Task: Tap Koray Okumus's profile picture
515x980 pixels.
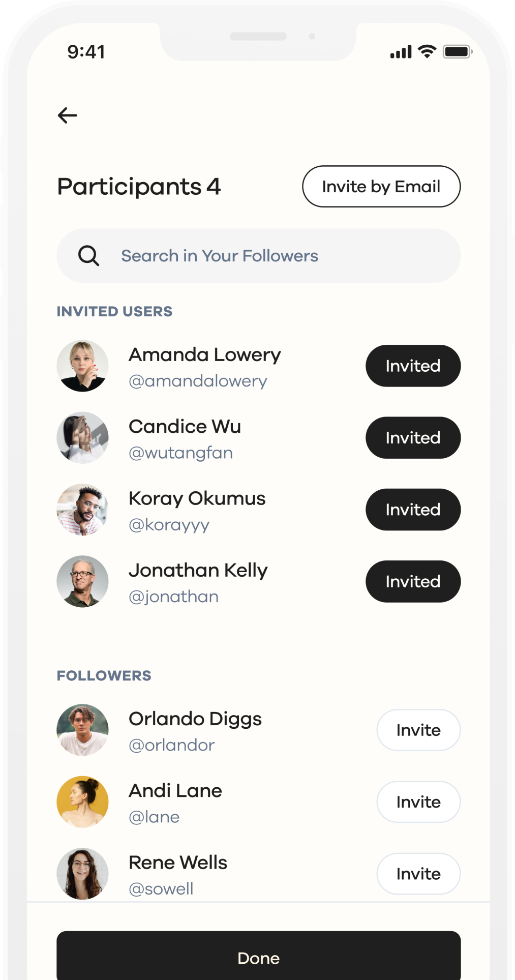Action: [82, 510]
